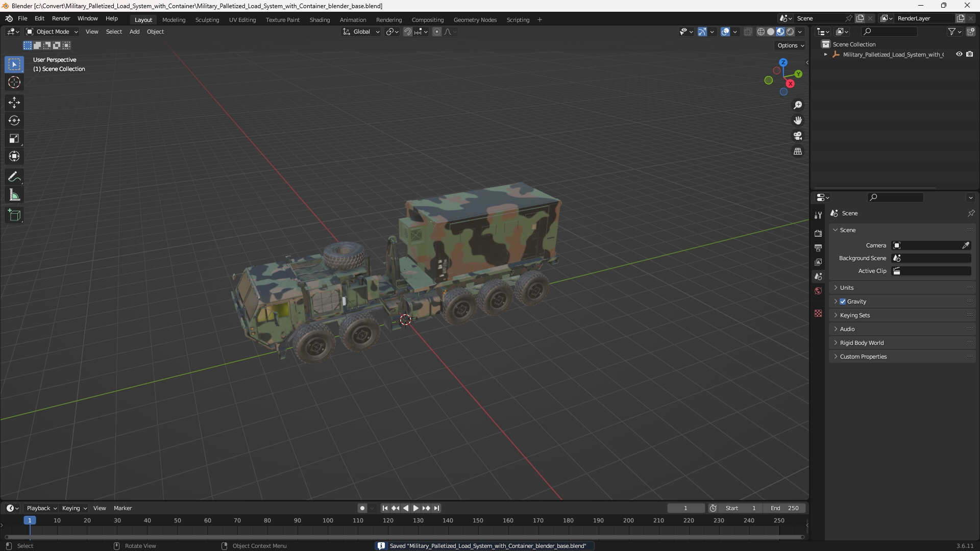The image size is (980, 551).
Task: Open the Keying dropdown
Action: tap(74, 508)
